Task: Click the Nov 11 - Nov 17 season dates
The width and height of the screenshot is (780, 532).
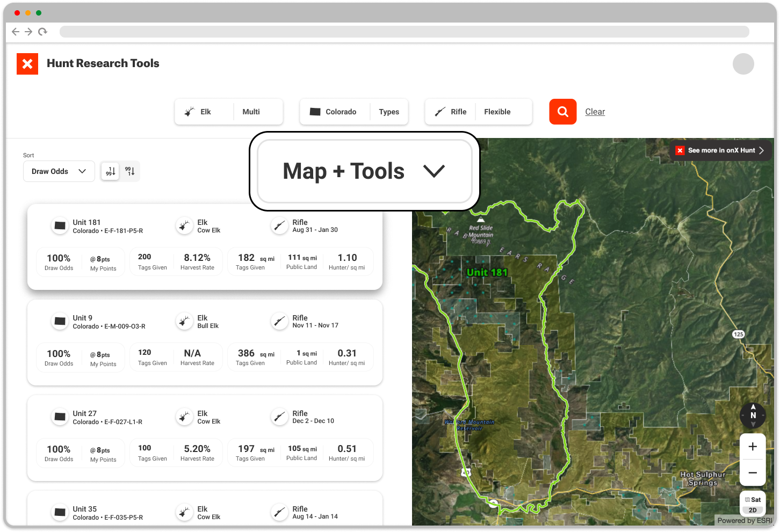Action: click(315, 325)
